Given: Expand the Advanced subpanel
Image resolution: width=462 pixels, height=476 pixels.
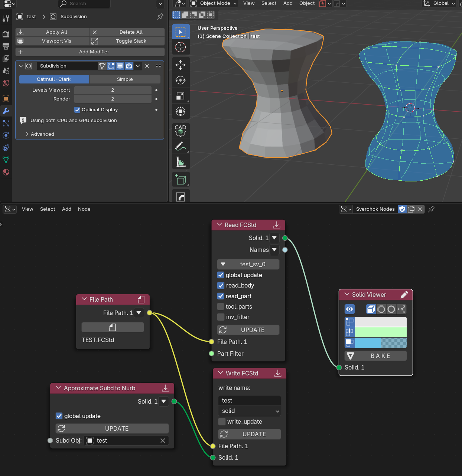Looking at the screenshot, I should point(40,134).
